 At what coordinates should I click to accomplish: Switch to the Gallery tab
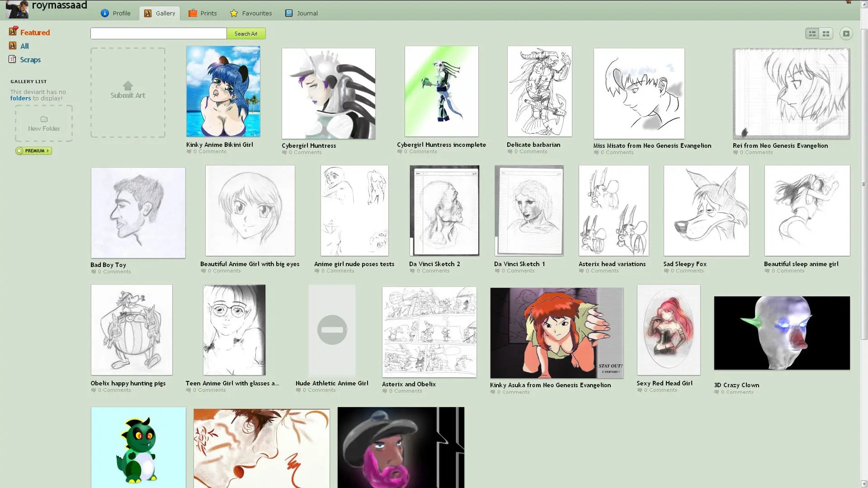[x=160, y=13]
